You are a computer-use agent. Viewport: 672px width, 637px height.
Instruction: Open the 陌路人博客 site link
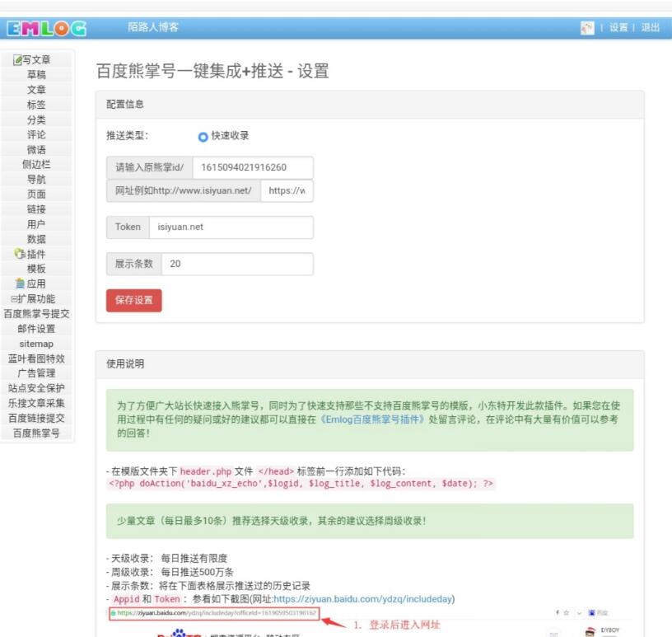point(153,27)
